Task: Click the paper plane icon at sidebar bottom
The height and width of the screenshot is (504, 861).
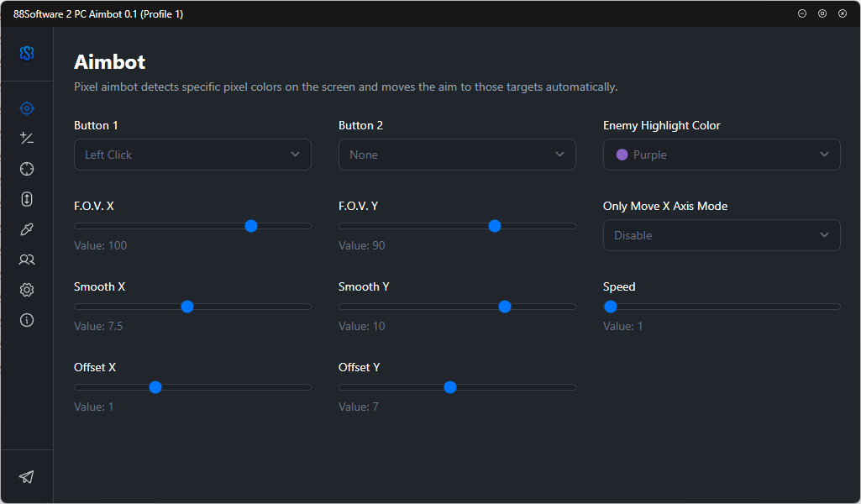Action: click(26, 476)
